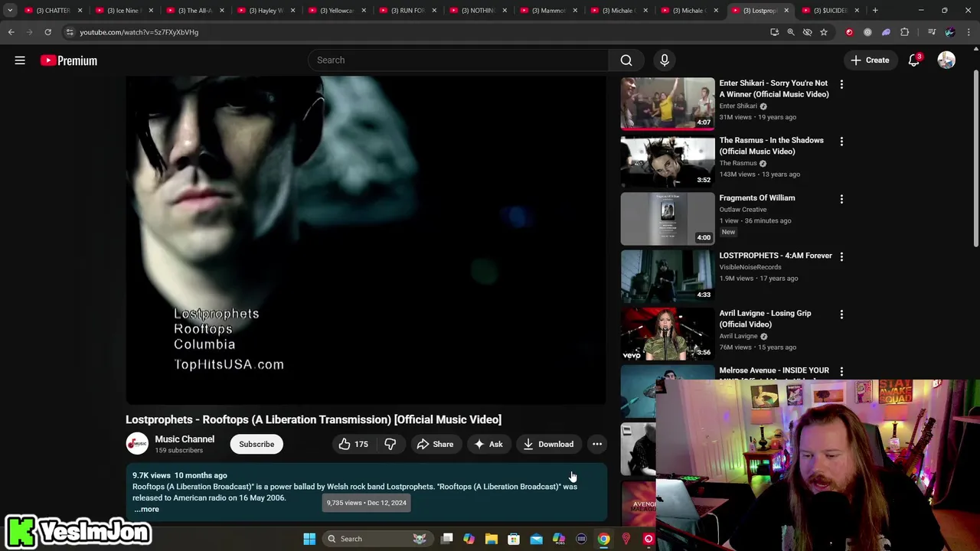Go to YouTube Premium home logo
The width and height of the screenshot is (980, 551).
click(x=69, y=60)
